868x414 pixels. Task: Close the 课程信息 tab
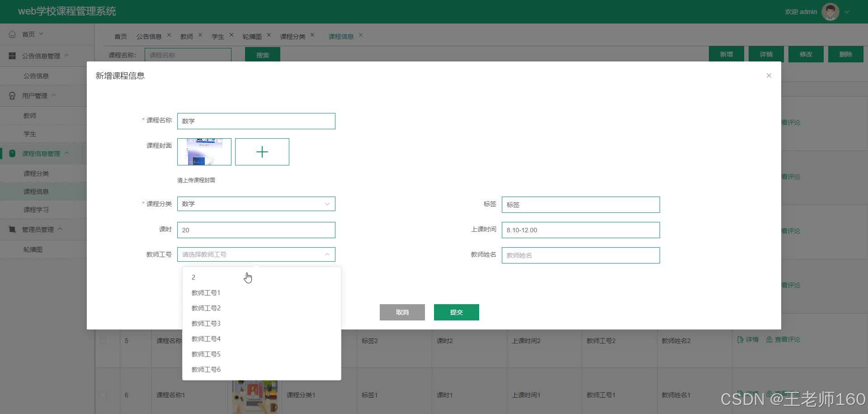361,35
